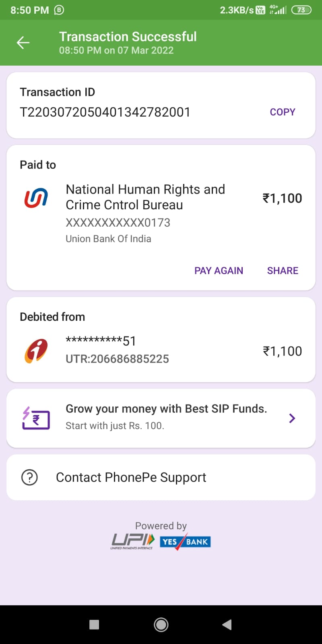Copy the Transaction ID
322x644 pixels.
(x=282, y=112)
